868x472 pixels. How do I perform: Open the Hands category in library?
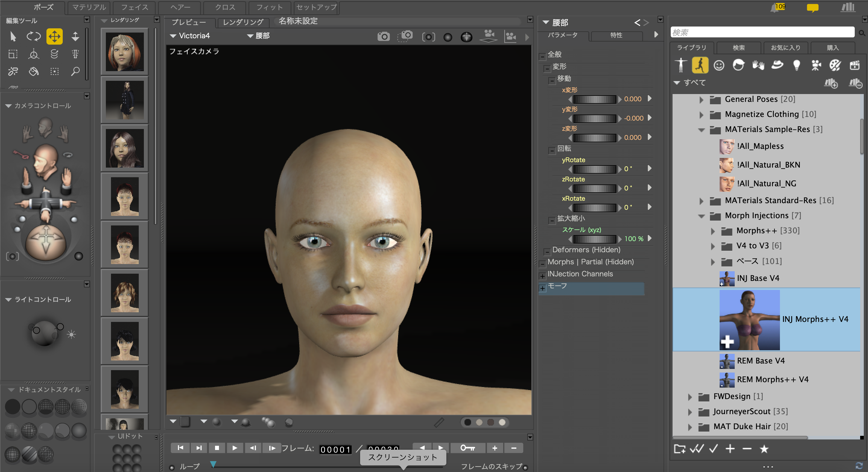tap(758, 65)
